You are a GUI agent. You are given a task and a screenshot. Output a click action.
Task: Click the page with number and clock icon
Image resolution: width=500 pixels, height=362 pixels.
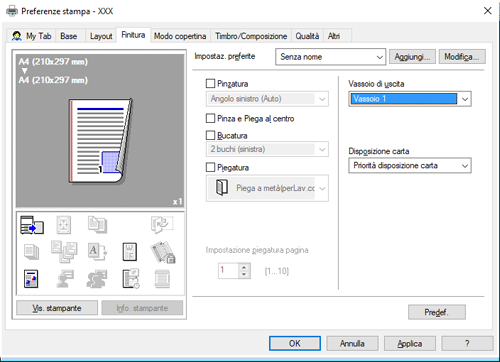[131, 279]
